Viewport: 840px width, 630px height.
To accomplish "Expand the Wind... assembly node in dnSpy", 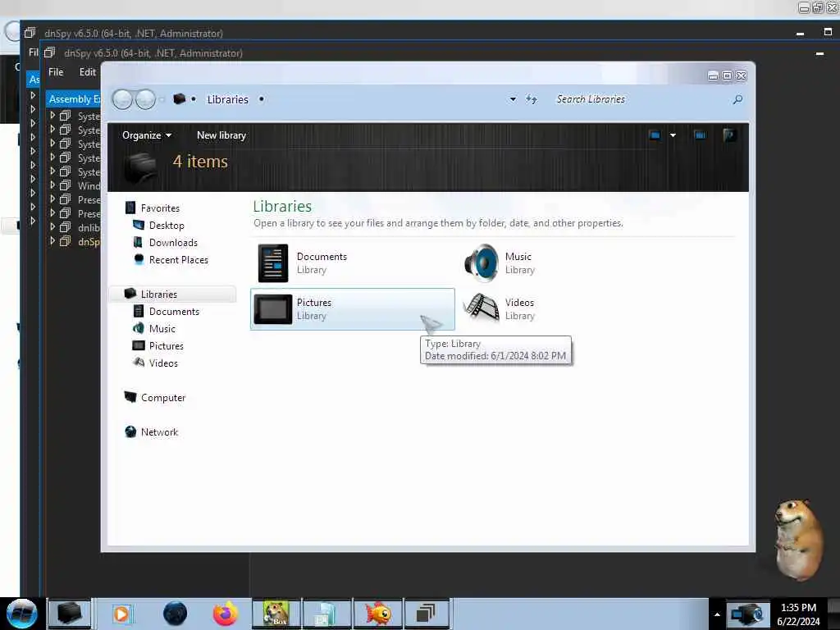I will [52, 185].
